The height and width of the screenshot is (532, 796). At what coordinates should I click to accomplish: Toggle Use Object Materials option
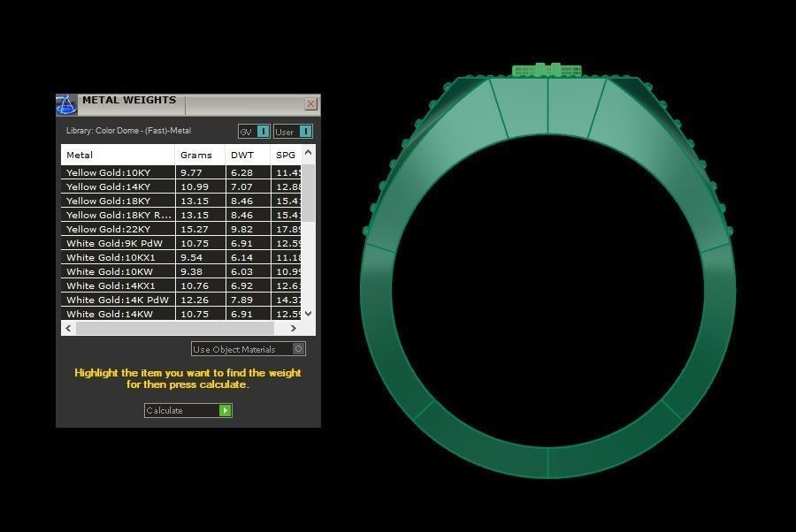pos(249,349)
